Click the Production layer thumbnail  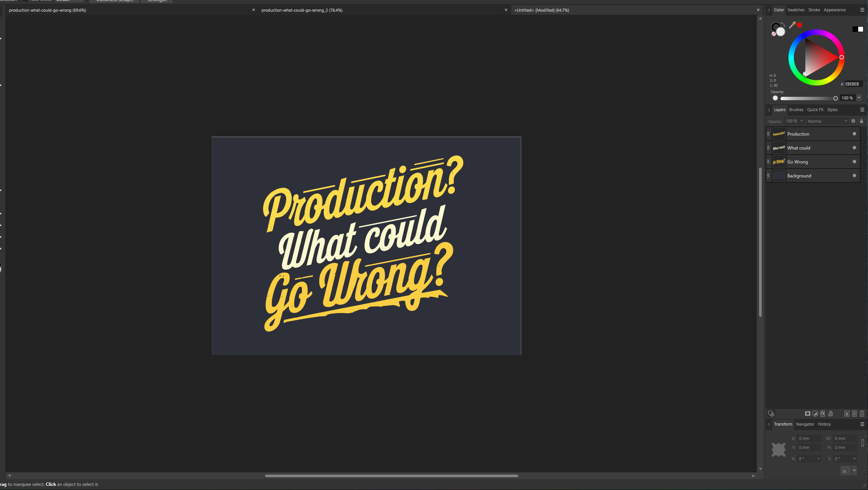(x=779, y=134)
